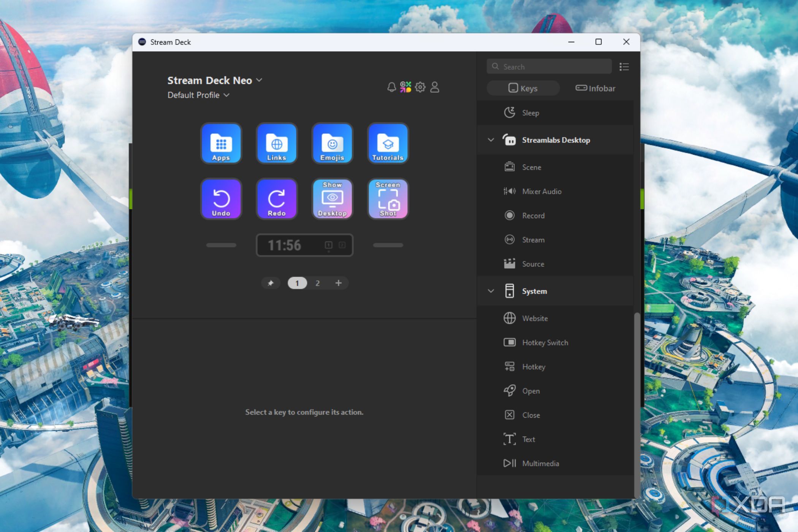Viewport: 798px width, 532px height.
Task: Select the Hotkey Switch action under System
Action: (545, 342)
